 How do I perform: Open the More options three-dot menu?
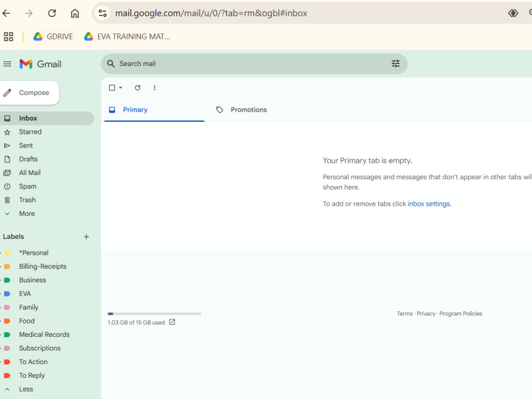(154, 88)
